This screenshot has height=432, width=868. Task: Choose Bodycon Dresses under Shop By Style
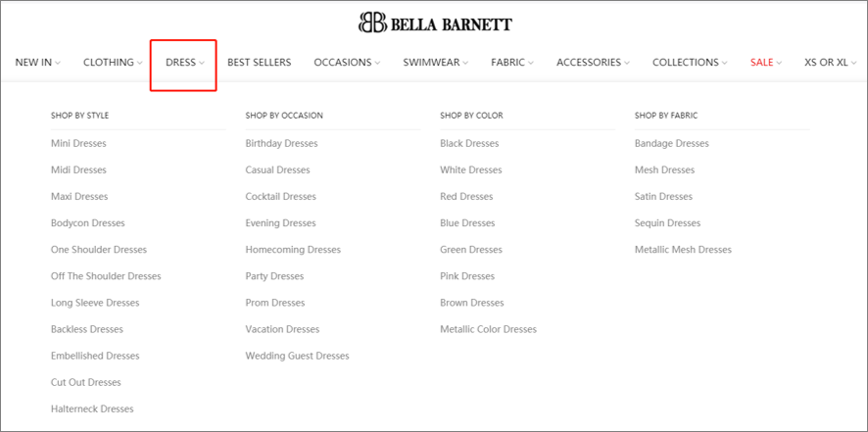(88, 223)
